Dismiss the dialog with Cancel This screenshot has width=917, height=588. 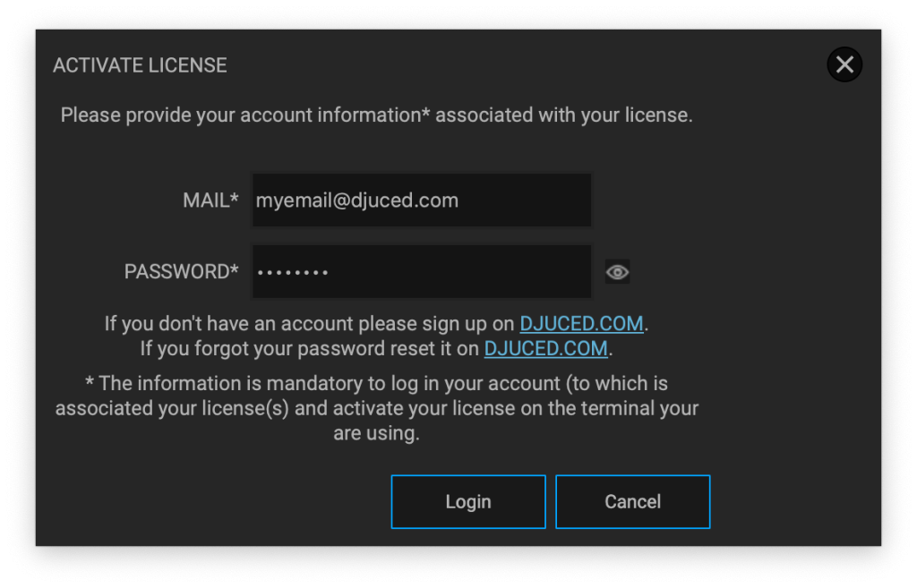632,502
